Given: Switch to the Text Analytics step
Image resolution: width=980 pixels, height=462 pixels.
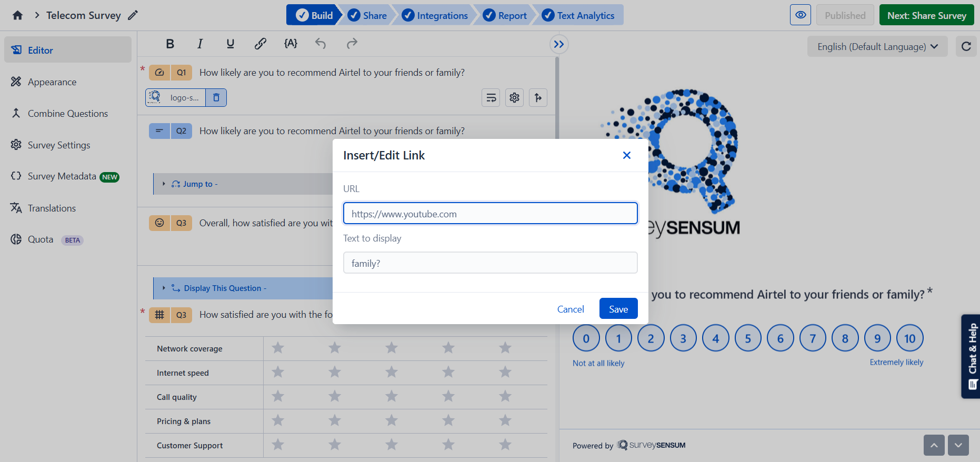Looking at the screenshot, I should [578, 15].
